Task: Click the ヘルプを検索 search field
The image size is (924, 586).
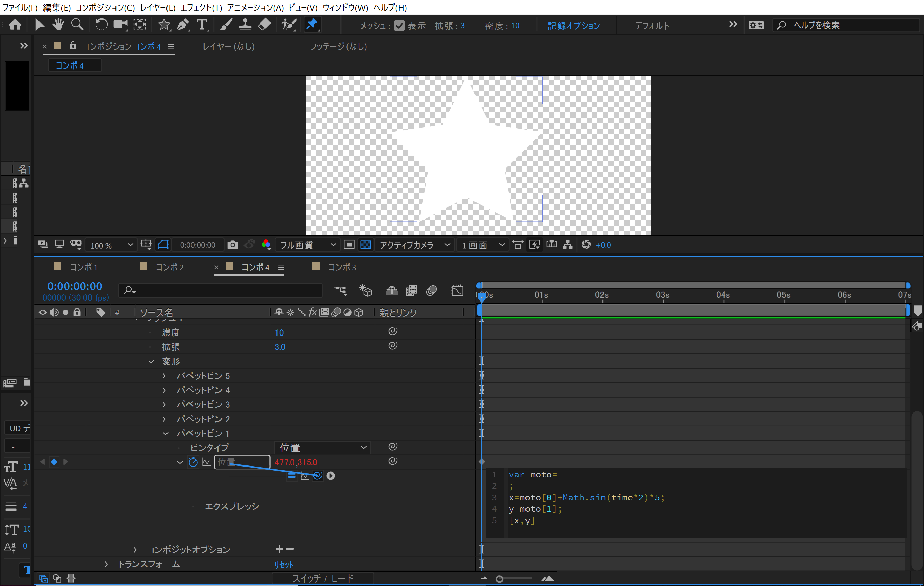Action: pyautogui.click(x=846, y=25)
